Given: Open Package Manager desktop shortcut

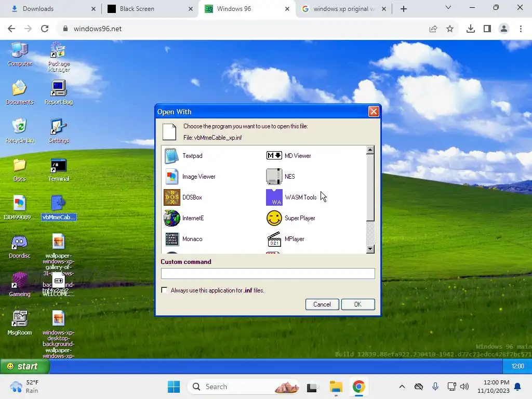Looking at the screenshot, I should click(x=59, y=57).
